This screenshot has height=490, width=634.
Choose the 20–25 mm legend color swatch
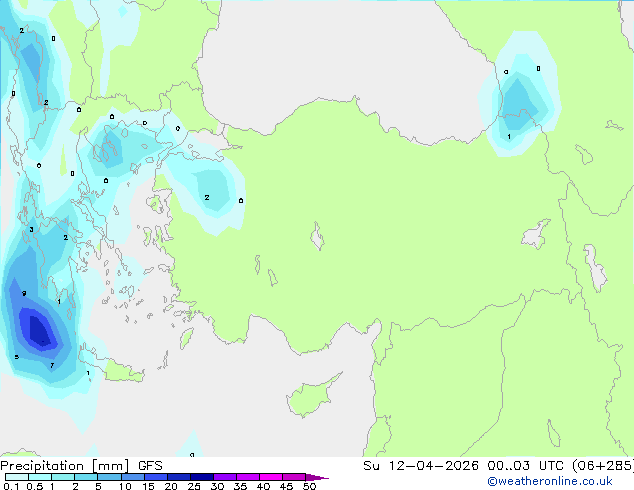(x=179, y=477)
